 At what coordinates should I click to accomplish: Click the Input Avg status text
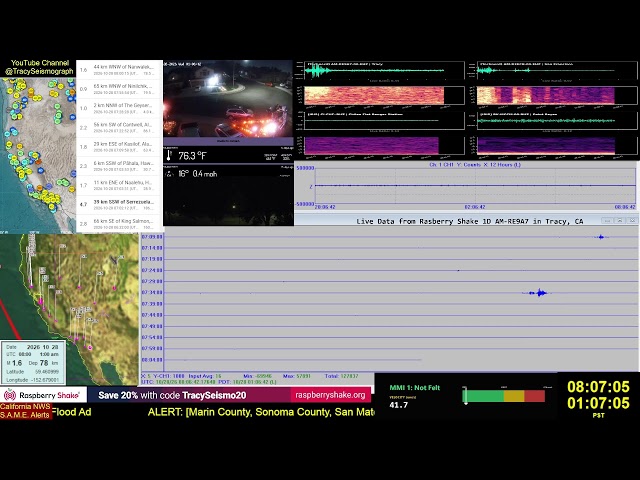pos(205,376)
